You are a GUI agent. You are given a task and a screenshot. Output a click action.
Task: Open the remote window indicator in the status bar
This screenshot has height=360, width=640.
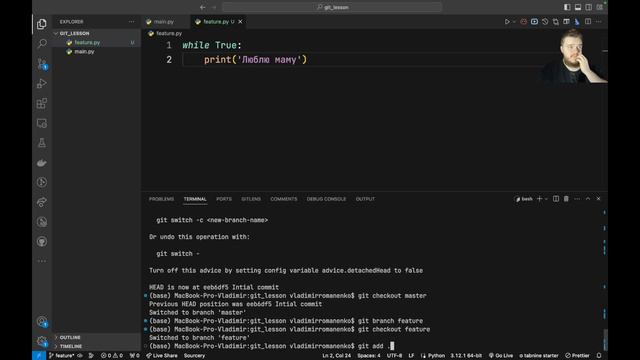[x=39, y=356]
